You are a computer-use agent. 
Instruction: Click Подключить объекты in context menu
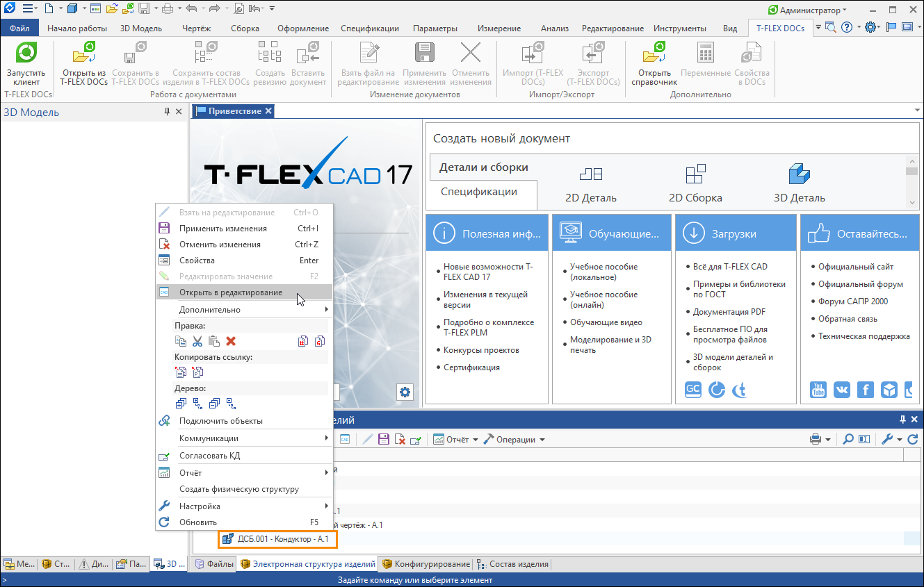[x=244, y=421]
